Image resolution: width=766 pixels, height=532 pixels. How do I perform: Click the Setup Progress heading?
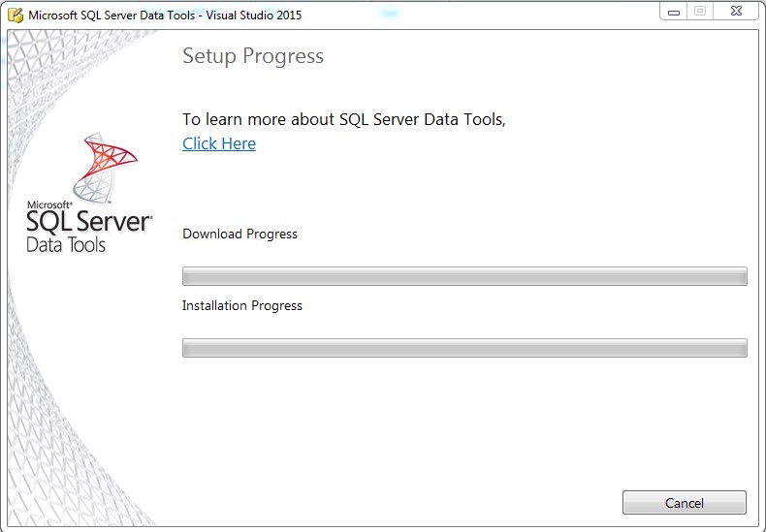(x=252, y=56)
